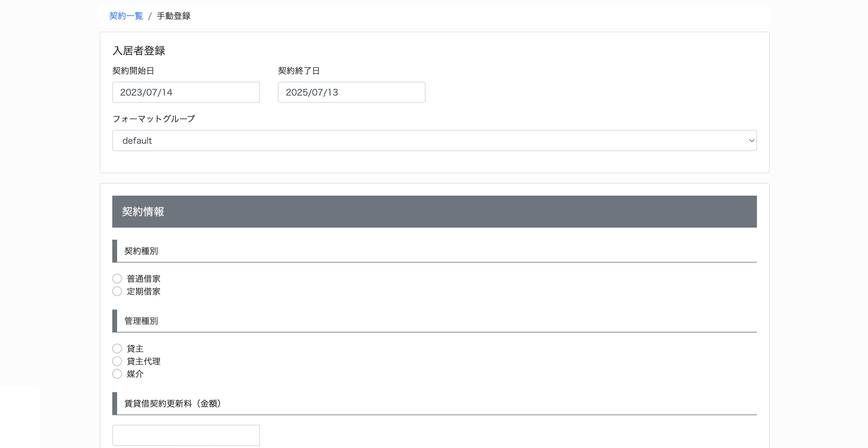Pick the 媒介 radio option
868x448 pixels.
[x=117, y=374]
